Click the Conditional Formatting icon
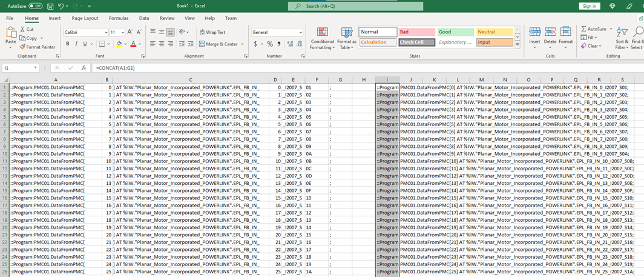 point(322,33)
